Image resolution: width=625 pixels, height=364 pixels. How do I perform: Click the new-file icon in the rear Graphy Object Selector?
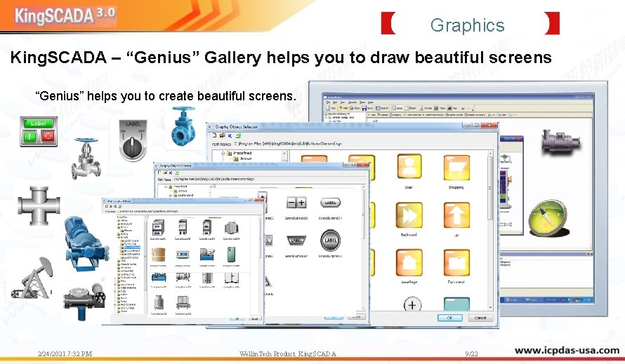(214, 135)
